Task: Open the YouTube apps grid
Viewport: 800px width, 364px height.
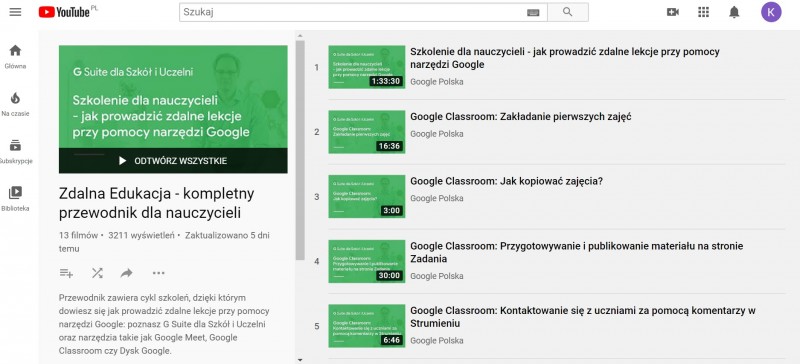Action: [x=704, y=12]
